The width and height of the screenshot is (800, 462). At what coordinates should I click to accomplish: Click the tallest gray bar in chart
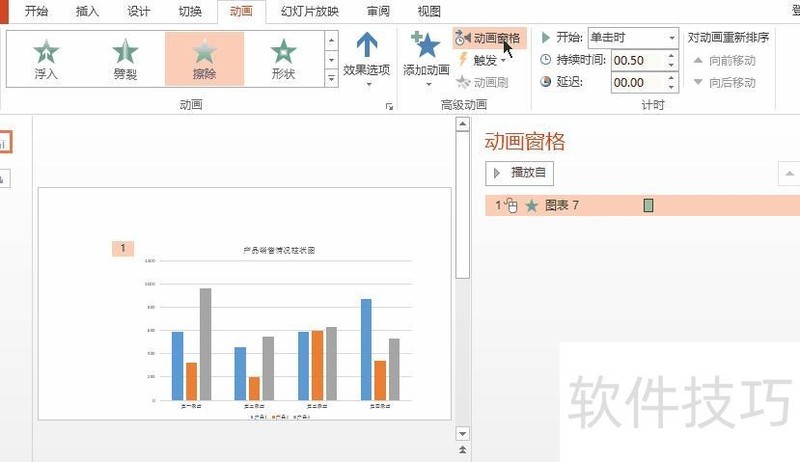(x=205, y=344)
